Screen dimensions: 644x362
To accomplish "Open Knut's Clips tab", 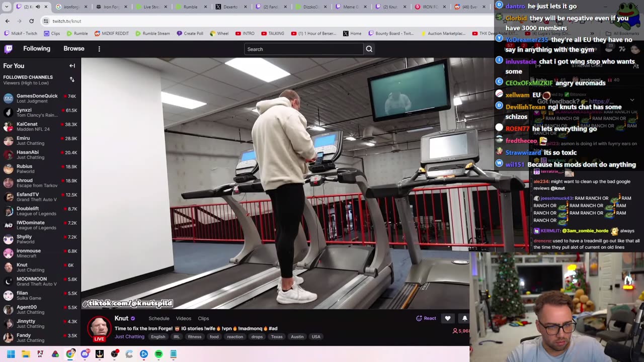I will click(x=203, y=318).
